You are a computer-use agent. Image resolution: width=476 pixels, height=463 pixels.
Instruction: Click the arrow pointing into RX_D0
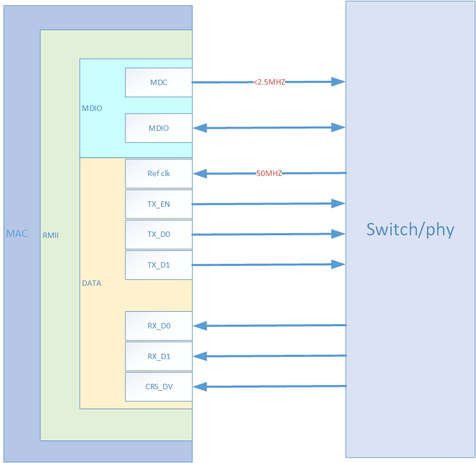coord(269,325)
